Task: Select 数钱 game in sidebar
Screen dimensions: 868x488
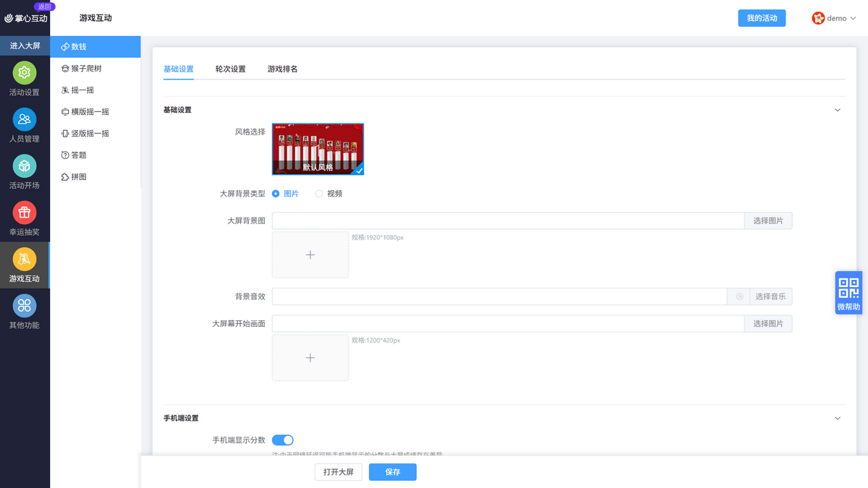Action: coord(95,46)
